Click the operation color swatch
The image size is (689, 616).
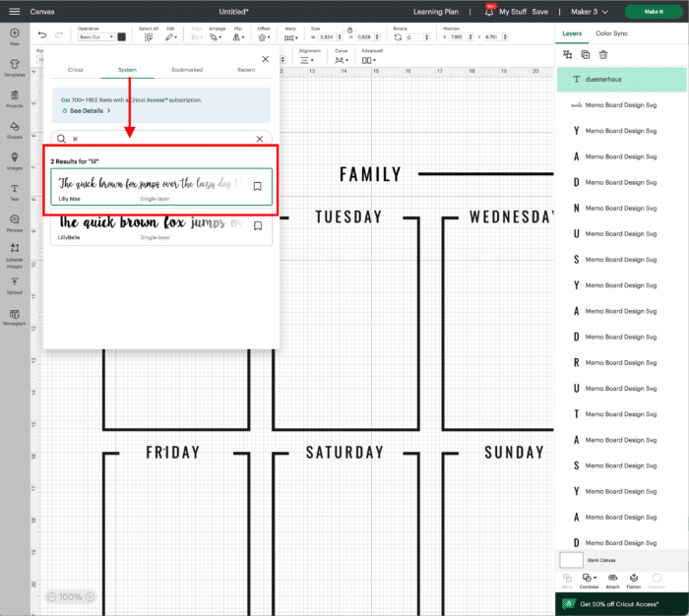(x=122, y=36)
